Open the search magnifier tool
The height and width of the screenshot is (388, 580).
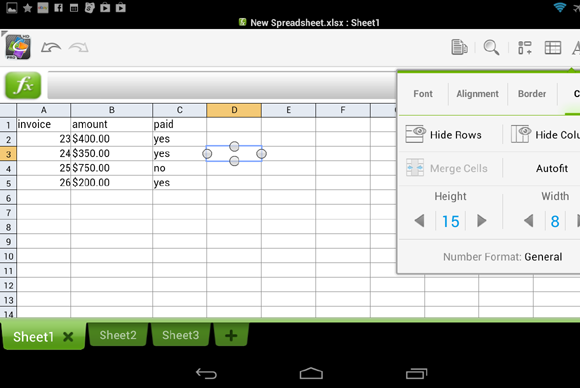pyautogui.click(x=491, y=47)
